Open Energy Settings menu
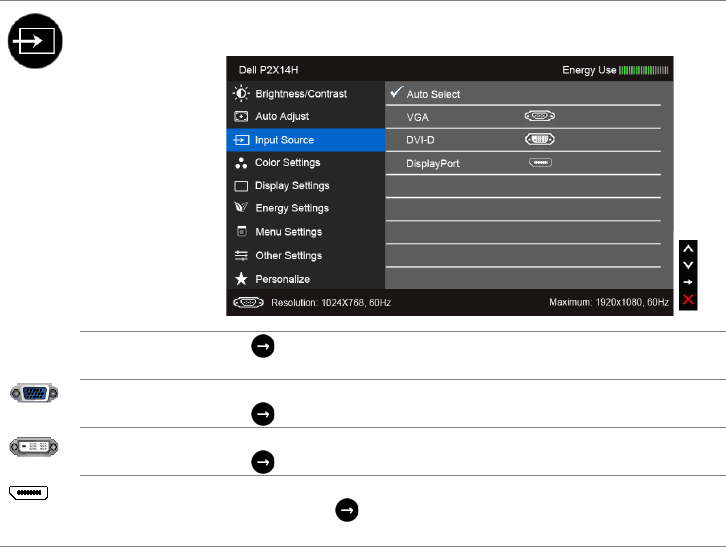The height and width of the screenshot is (547, 726). (306, 208)
